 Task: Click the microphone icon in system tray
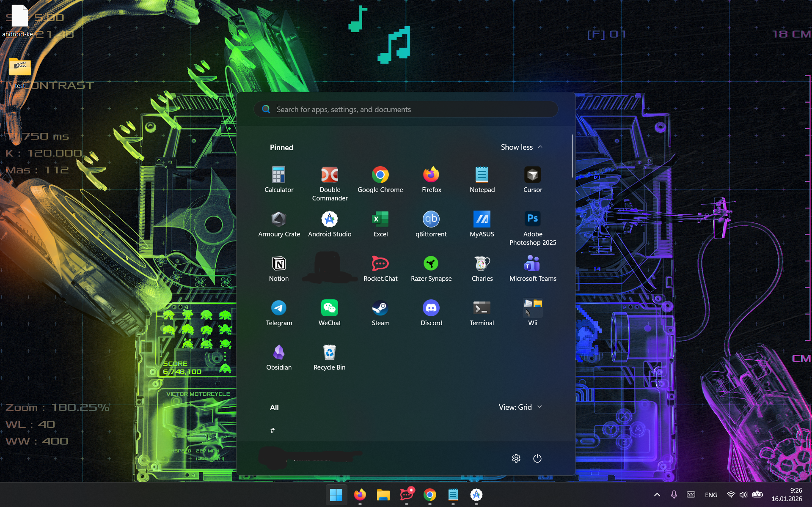pos(674,495)
